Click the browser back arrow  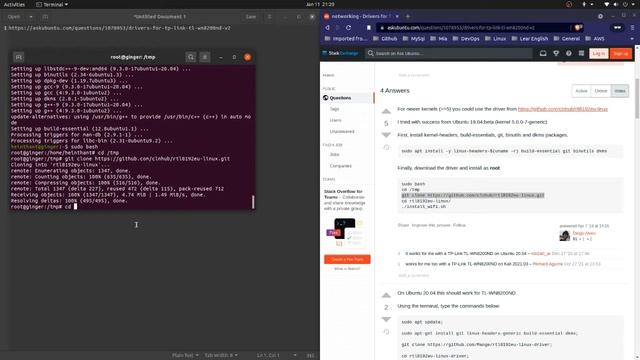pyautogui.click(x=327, y=28)
